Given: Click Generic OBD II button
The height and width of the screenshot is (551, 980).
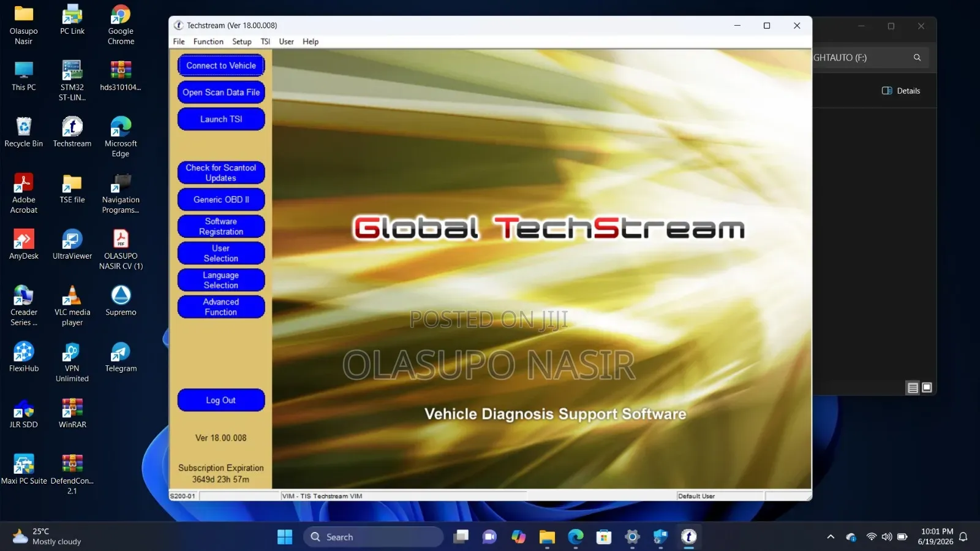Looking at the screenshot, I should (x=221, y=200).
